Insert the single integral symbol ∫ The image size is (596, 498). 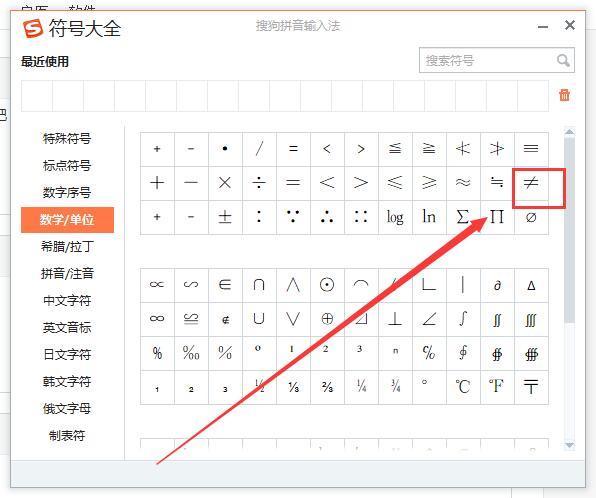tap(463, 319)
